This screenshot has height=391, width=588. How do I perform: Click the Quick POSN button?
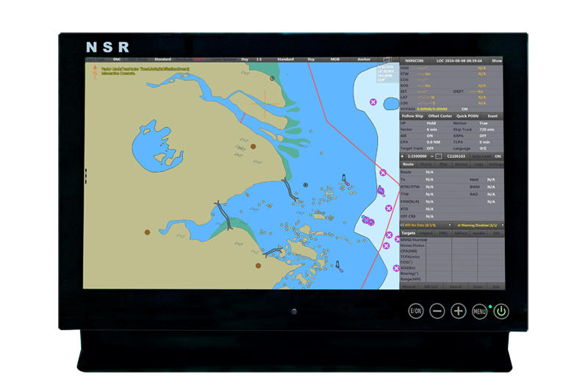(467, 116)
